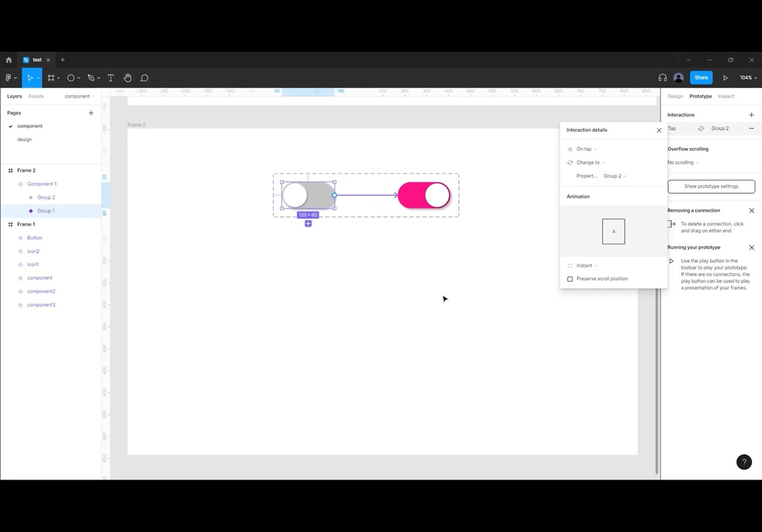
Task: Click the prototype connection node handle
Action: 335,195
